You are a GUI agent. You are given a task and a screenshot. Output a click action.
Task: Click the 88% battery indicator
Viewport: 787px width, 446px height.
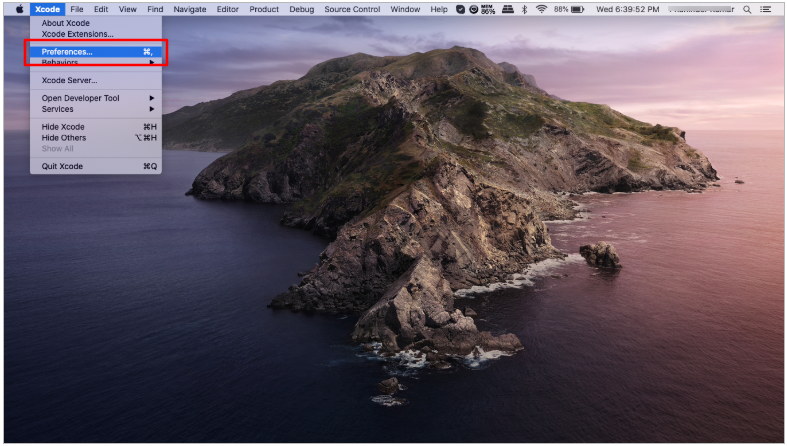pyautogui.click(x=569, y=9)
